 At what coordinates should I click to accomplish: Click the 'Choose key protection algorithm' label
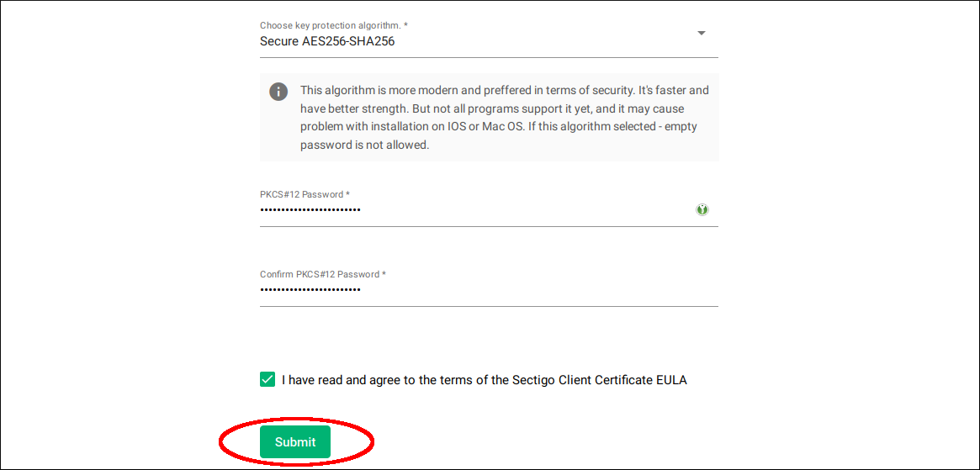click(334, 25)
